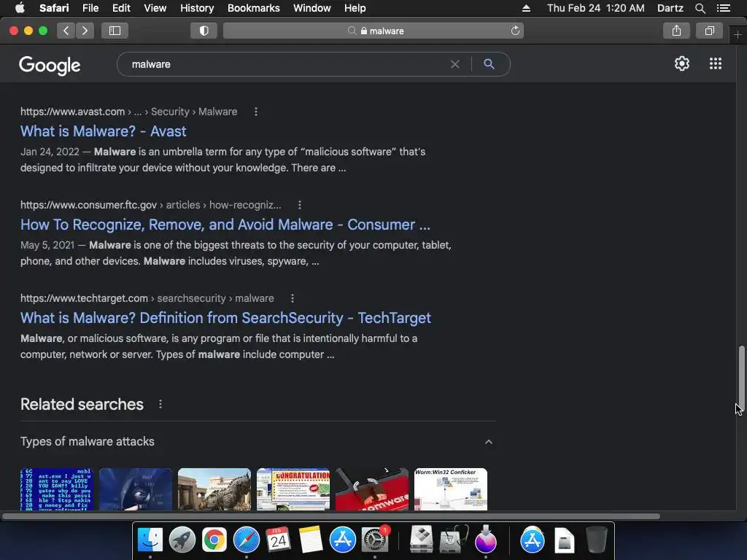Click the avast.com breadcrumb URL

pos(128,112)
